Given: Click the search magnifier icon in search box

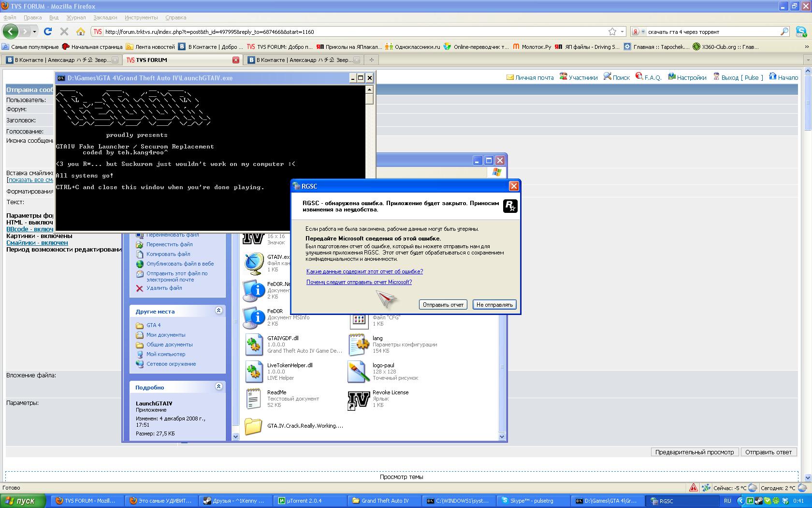Looking at the screenshot, I should click(x=784, y=31).
